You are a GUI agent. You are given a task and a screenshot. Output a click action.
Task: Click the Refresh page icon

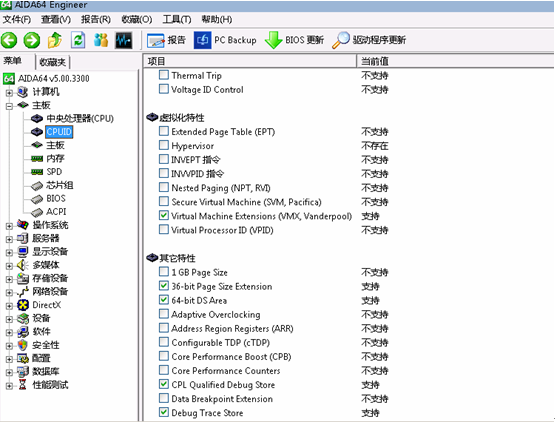(x=78, y=40)
